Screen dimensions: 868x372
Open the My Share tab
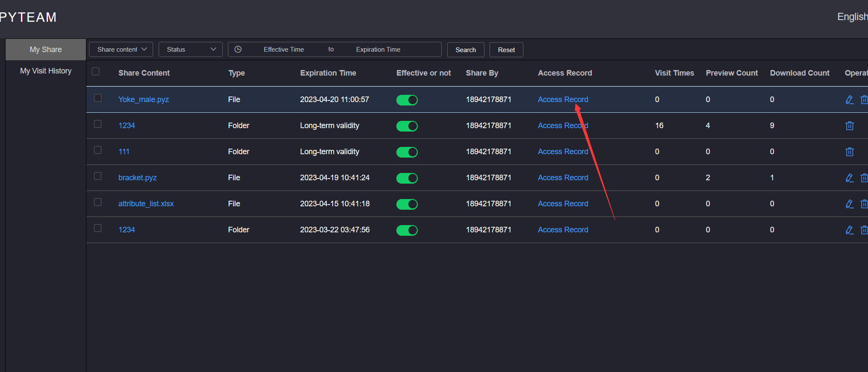46,50
